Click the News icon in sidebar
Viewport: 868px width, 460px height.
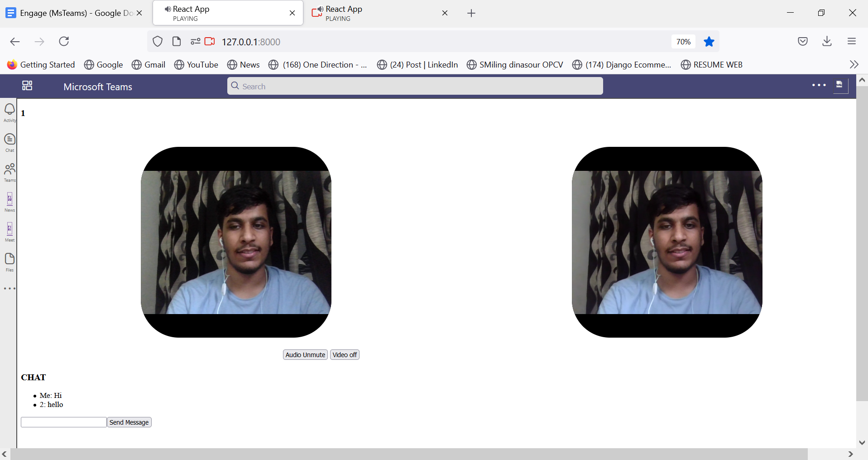[x=9, y=201]
